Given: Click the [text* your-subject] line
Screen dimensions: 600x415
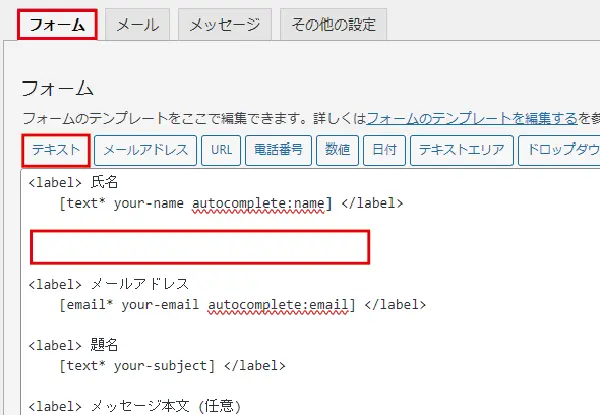Looking at the screenshot, I should pos(172,366).
